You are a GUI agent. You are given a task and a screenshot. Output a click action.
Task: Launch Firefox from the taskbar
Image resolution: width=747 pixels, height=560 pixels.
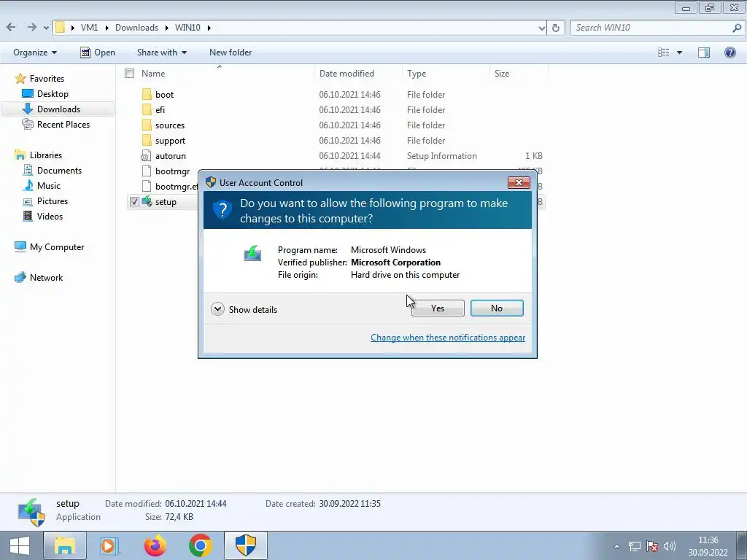tap(155, 545)
